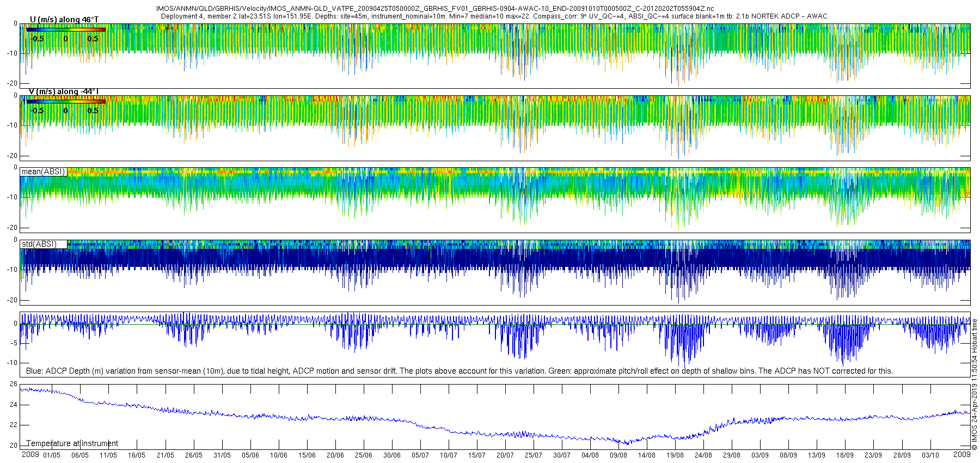Image resolution: width=980 pixels, height=463 pixels.
Task: Click the '11/05' date tick label
Action: click(x=108, y=455)
